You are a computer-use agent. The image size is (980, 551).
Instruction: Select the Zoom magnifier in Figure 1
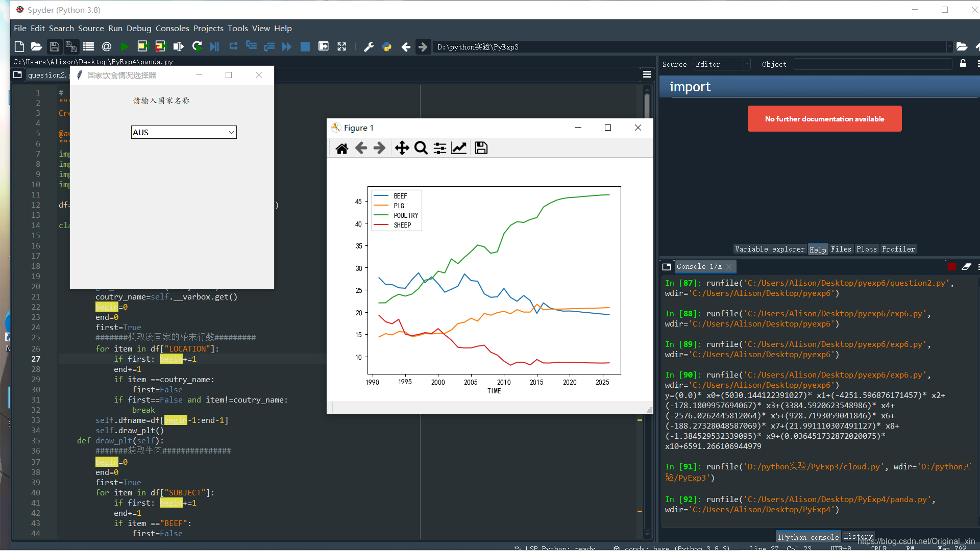pyautogui.click(x=421, y=148)
